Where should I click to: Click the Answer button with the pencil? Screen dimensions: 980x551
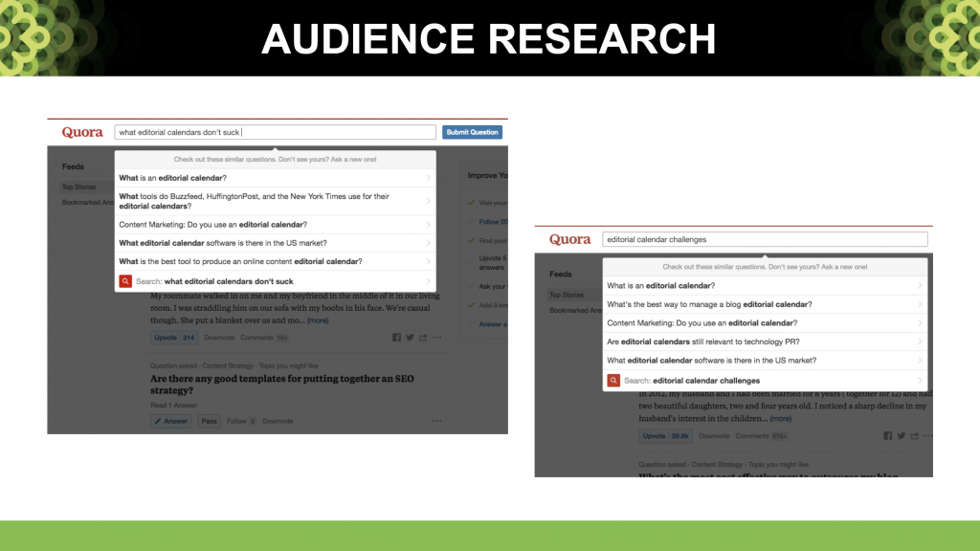click(170, 421)
